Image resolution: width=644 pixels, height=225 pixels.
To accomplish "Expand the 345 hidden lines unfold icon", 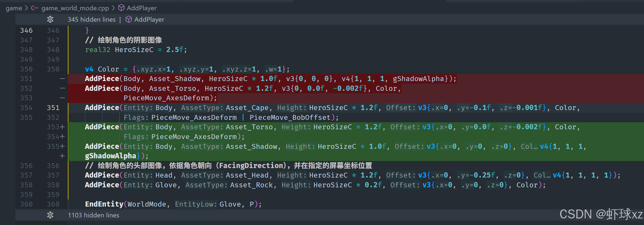I will pyautogui.click(x=50, y=20).
